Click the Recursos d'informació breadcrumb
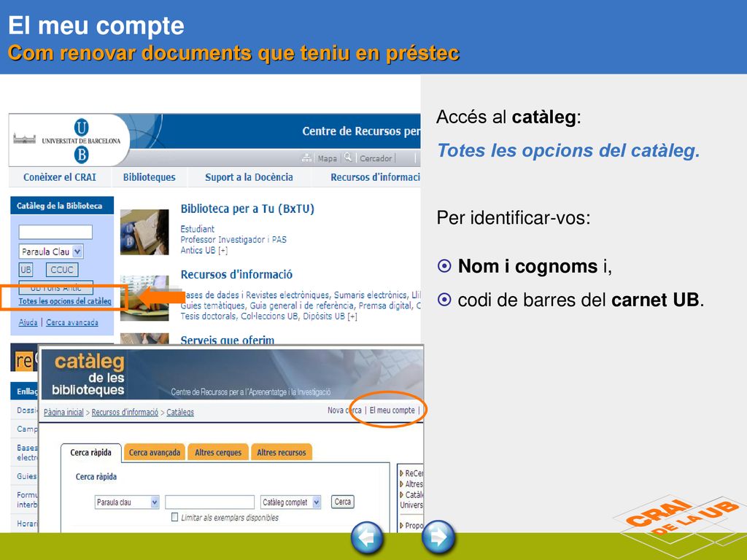The image size is (747, 560). click(125, 413)
